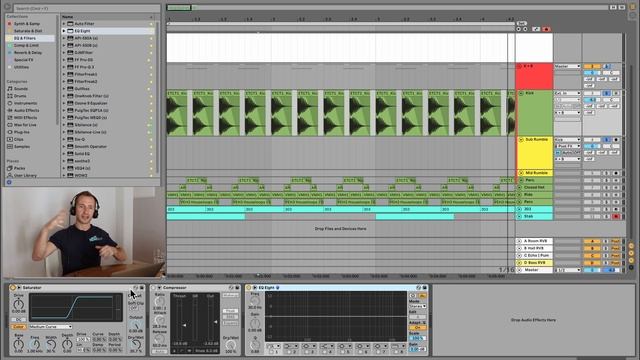Toggle Compressor device activator

(x=154, y=288)
